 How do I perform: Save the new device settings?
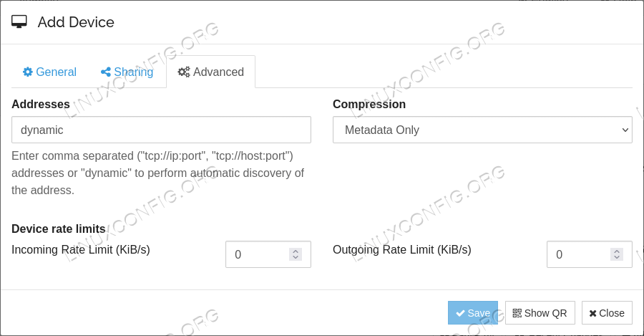point(473,313)
